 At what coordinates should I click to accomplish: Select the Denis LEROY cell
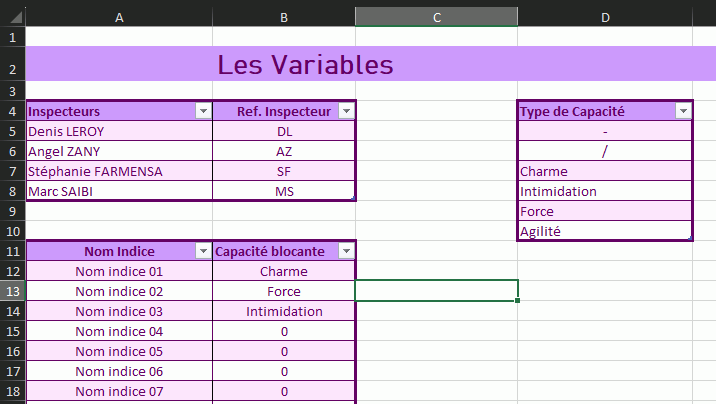click(119, 131)
